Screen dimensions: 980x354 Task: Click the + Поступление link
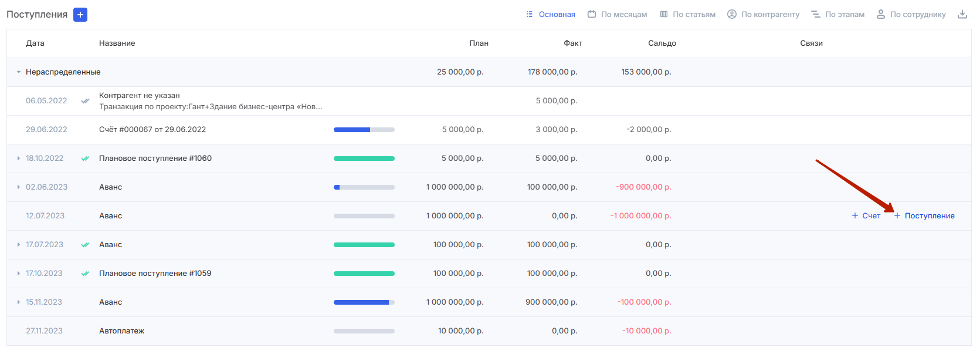[924, 216]
